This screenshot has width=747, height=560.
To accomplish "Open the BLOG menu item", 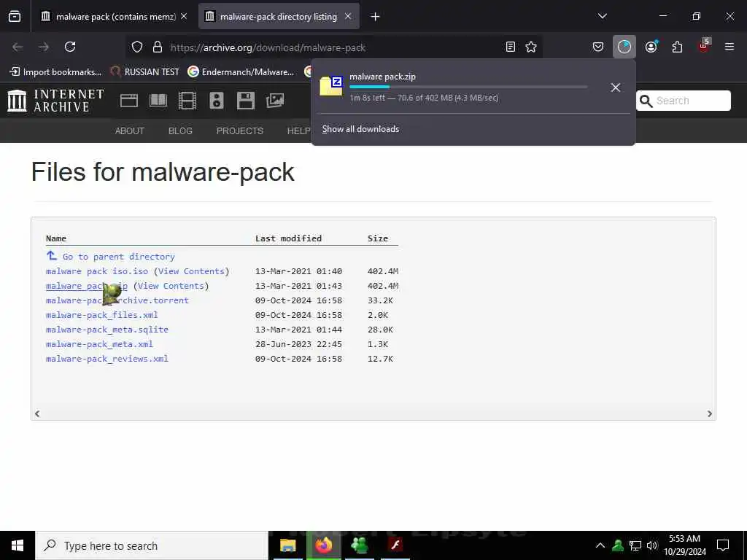I will click(181, 131).
